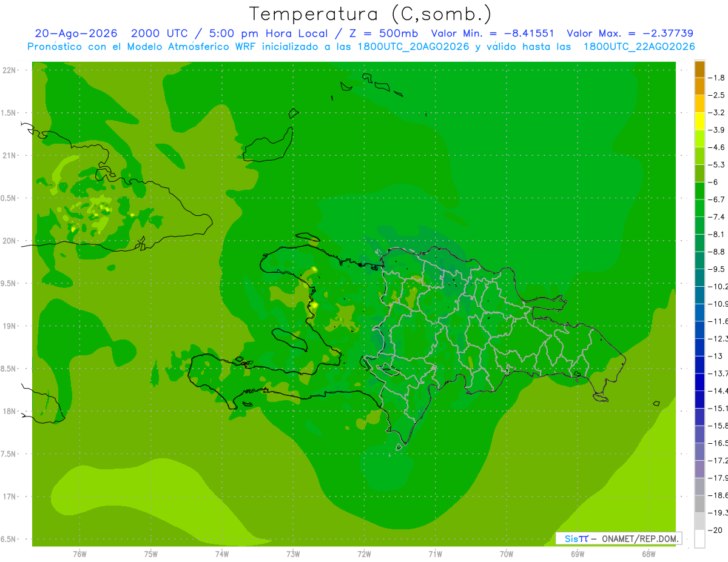
Task: Click the 76W longitude label
Action: [x=79, y=554]
